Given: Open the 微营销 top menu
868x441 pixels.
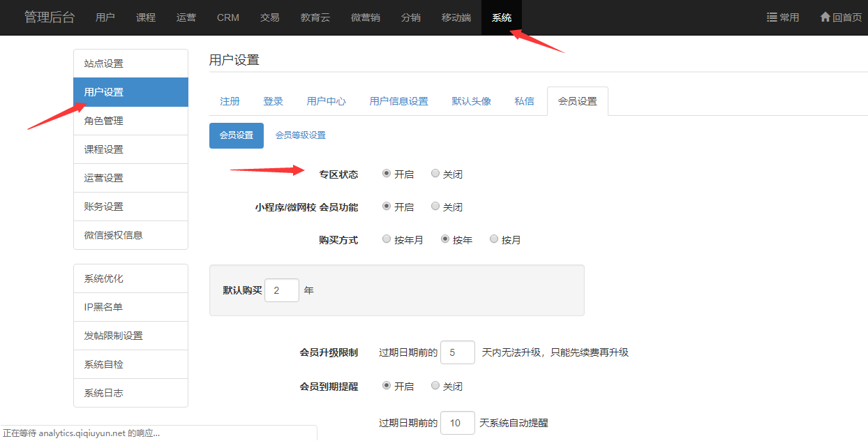Looking at the screenshot, I should click(x=366, y=17).
